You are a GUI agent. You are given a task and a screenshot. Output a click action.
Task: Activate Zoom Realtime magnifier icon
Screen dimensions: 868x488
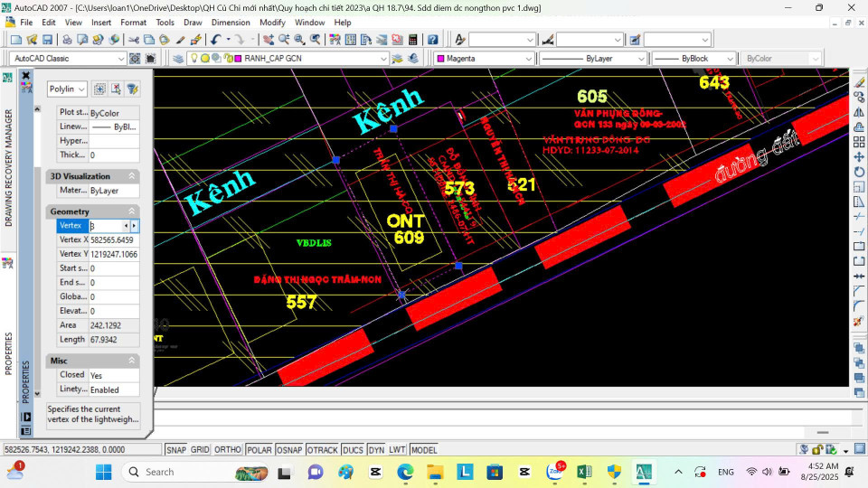click(x=284, y=40)
